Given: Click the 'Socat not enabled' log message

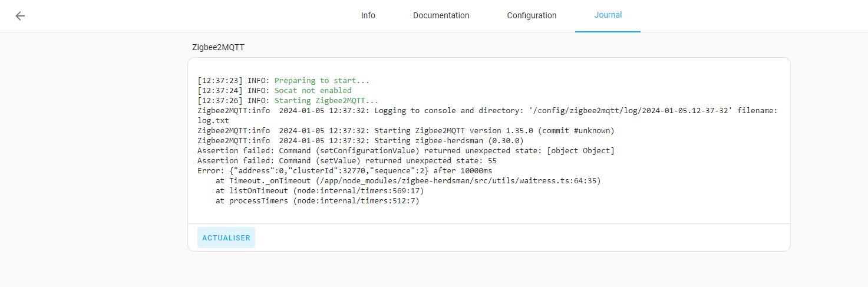Looking at the screenshot, I should click(312, 91).
